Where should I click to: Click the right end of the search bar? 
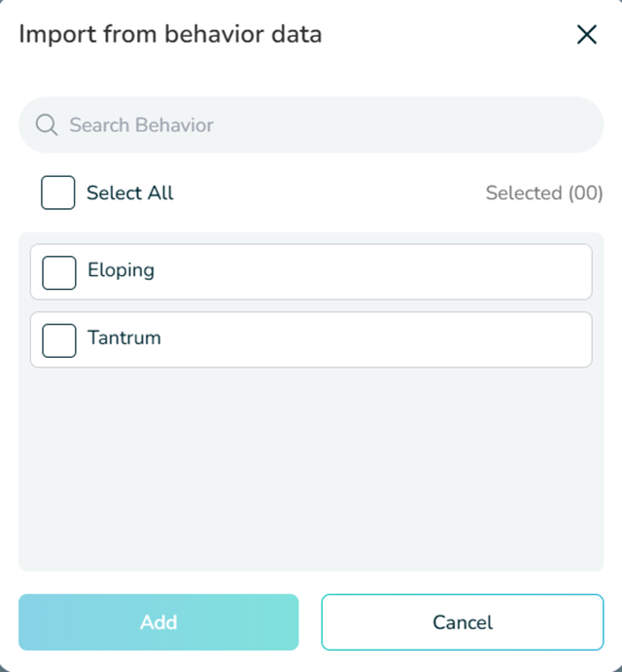(x=573, y=124)
